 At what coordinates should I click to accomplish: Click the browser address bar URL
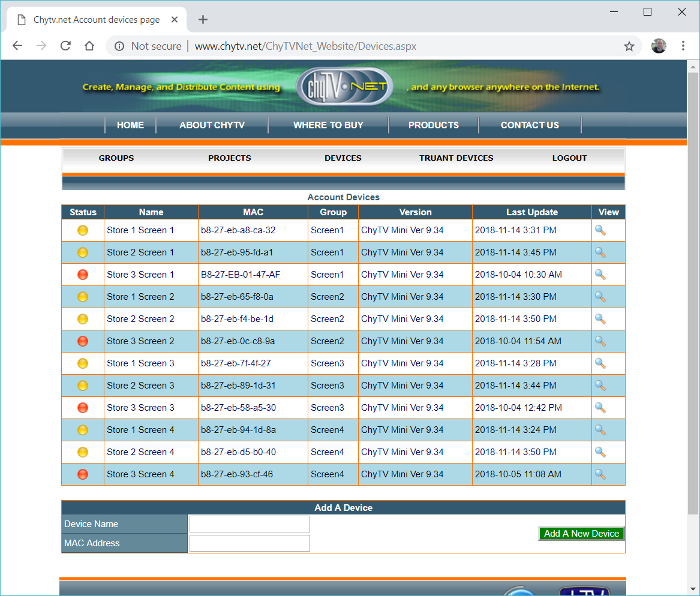coord(305,46)
